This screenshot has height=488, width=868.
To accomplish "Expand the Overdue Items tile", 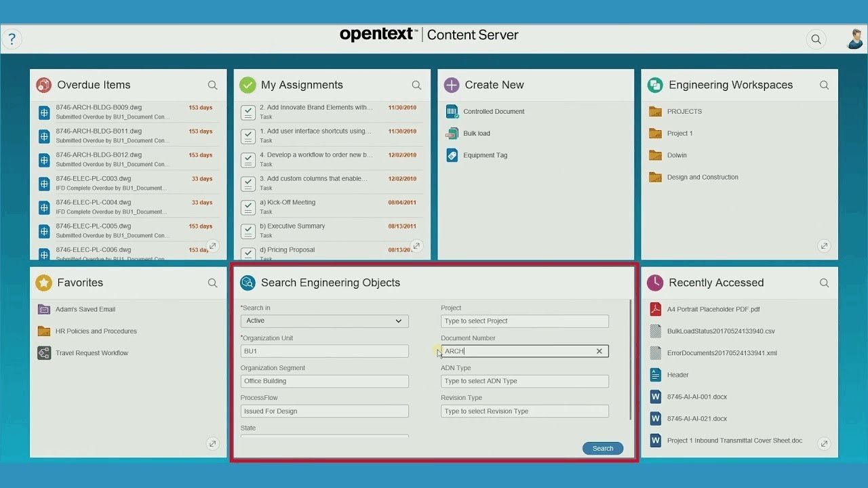I will [213, 246].
